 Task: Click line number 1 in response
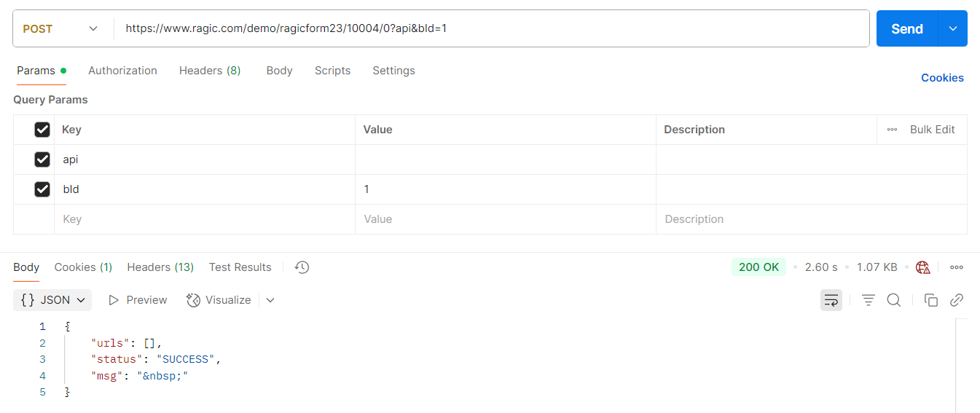pos(42,326)
